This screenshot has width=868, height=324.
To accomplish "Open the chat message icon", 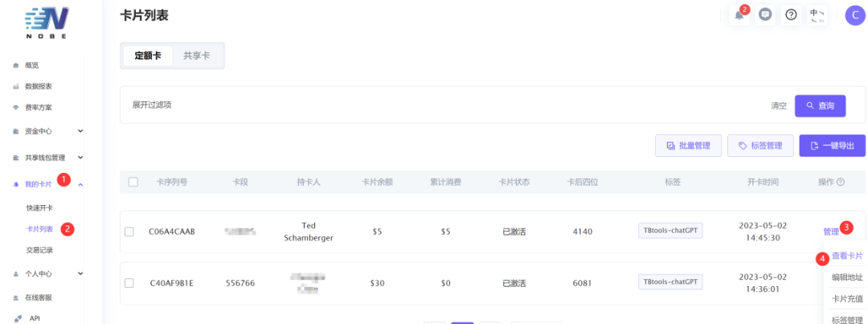I will pyautogui.click(x=765, y=15).
